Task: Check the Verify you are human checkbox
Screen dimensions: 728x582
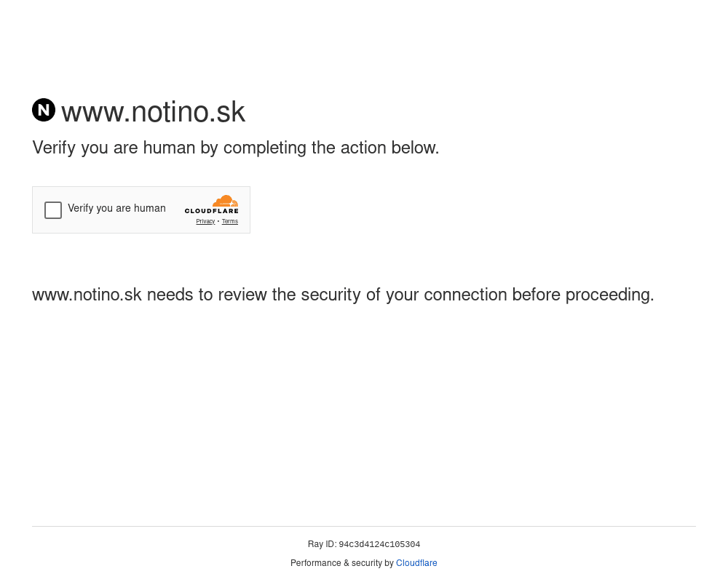Action: coord(53,210)
